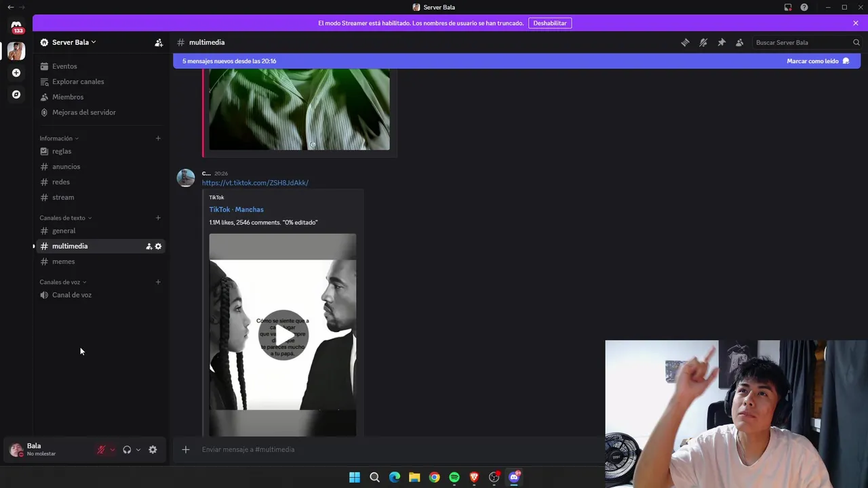Image resolution: width=868 pixels, height=488 pixels.
Task: Open the TikTok link vt.tiktok.com
Action: (x=255, y=183)
